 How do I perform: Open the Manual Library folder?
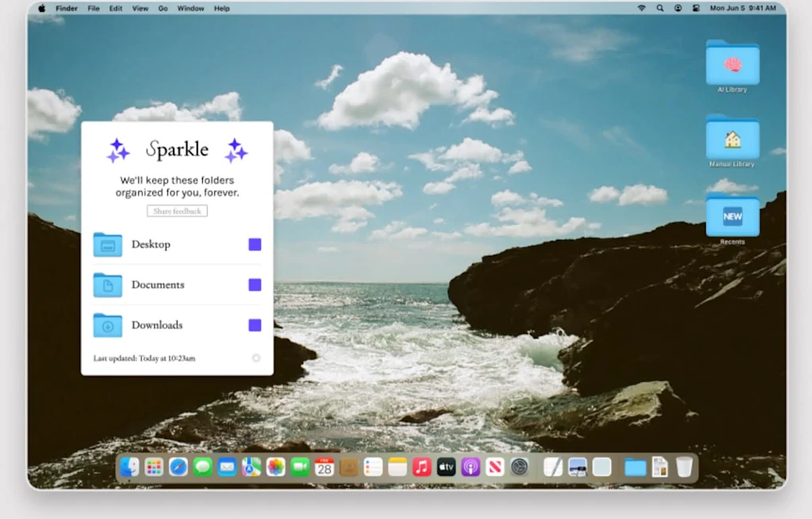coord(732,139)
